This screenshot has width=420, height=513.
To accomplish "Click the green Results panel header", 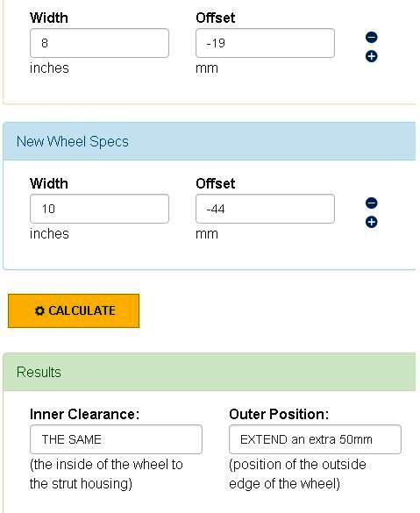I will click(x=210, y=372).
